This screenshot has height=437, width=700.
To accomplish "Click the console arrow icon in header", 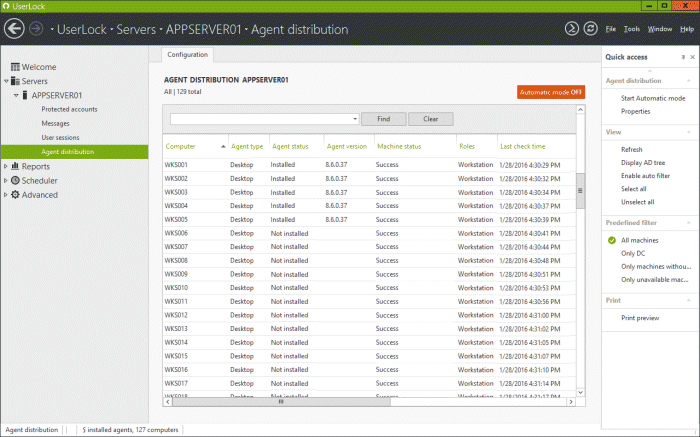I will (571, 29).
